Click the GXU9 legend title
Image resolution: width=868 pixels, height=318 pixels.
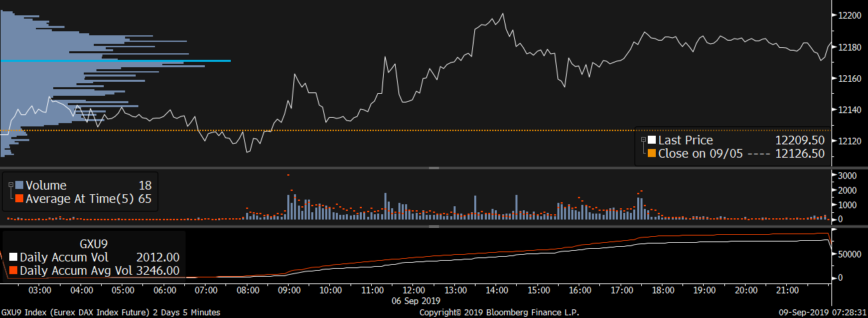coord(94,244)
